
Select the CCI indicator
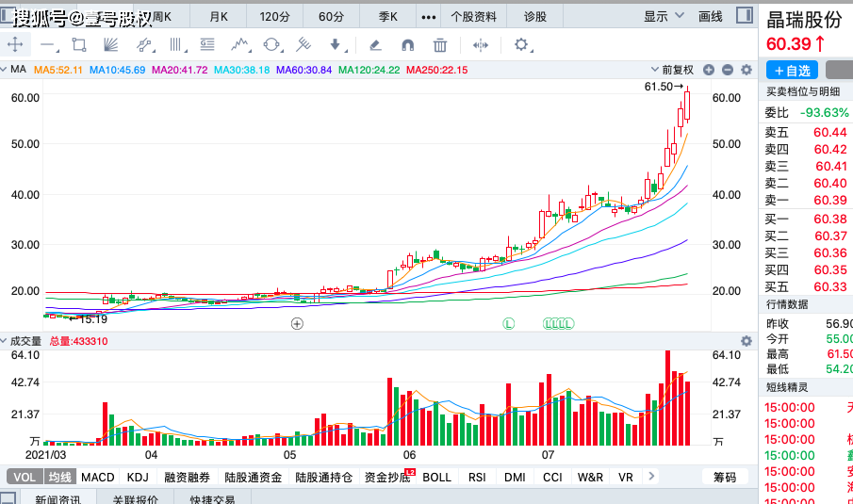(x=552, y=477)
